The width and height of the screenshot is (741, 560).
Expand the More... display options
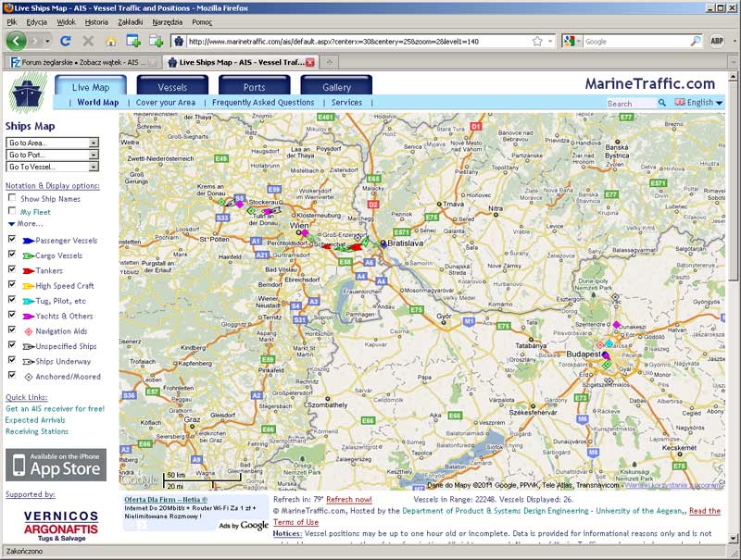click(x=26, y=224)
